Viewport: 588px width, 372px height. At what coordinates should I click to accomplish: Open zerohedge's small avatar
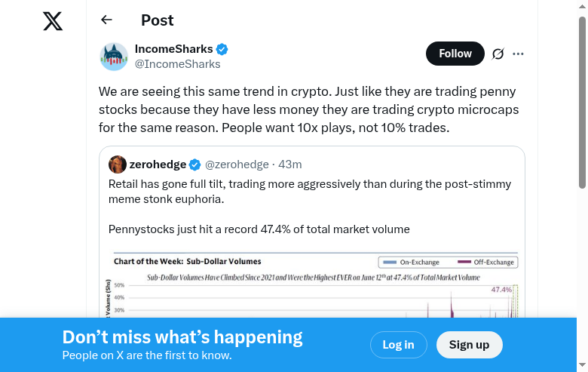[118, 164]
